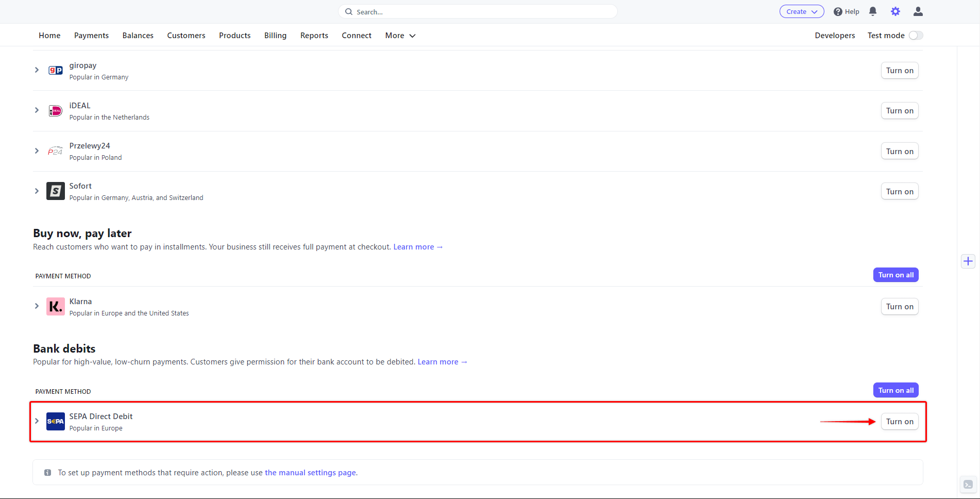This screenshot has height=499, width=980.
Task: Click the Klarna logo icon
Action: point(55,306)
